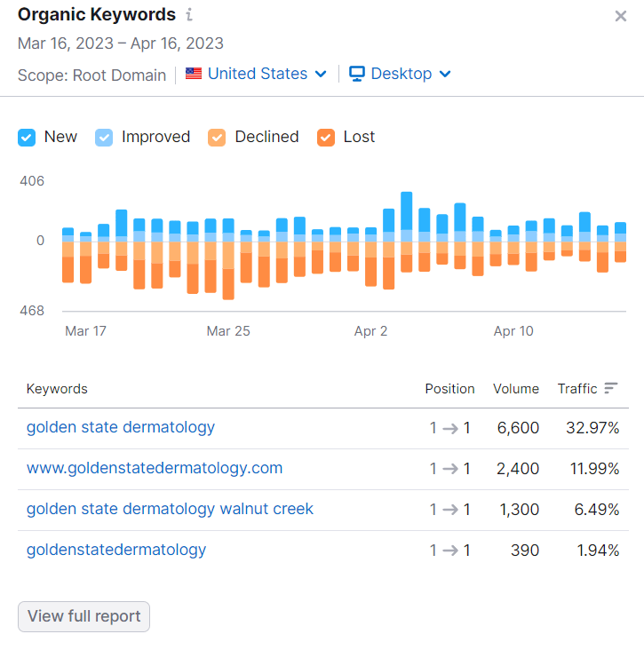The height and width of the screenshot is (650, 644).
Task: Click the desktop monitor icon
Action: coord(356,74)
